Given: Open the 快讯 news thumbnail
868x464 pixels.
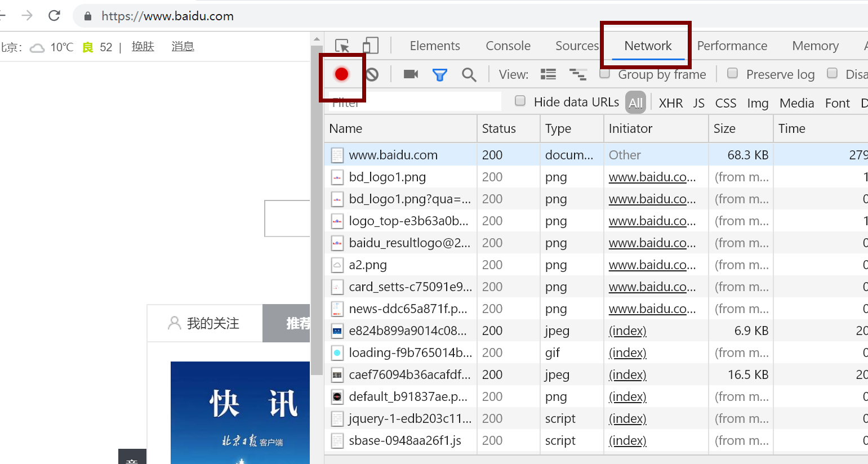Looking at the screenshot, I should (240, 413).
